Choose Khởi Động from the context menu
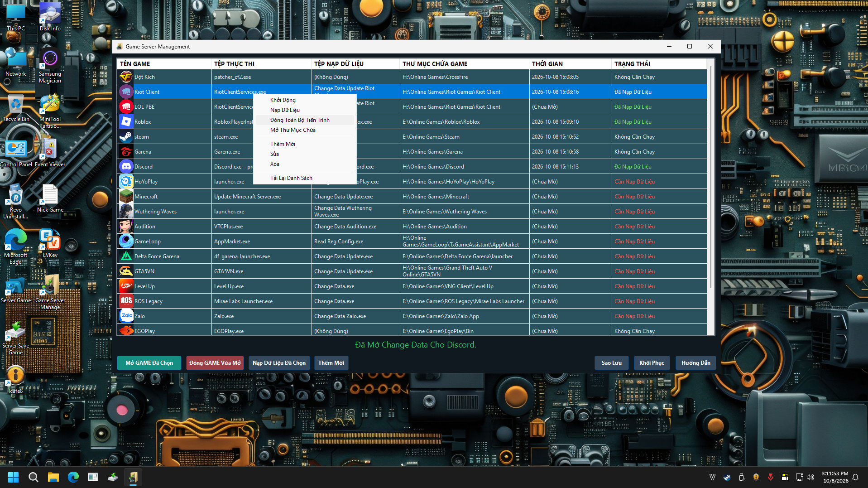The width and height of the screenshot is (868, 488). [x=304, y=100]
